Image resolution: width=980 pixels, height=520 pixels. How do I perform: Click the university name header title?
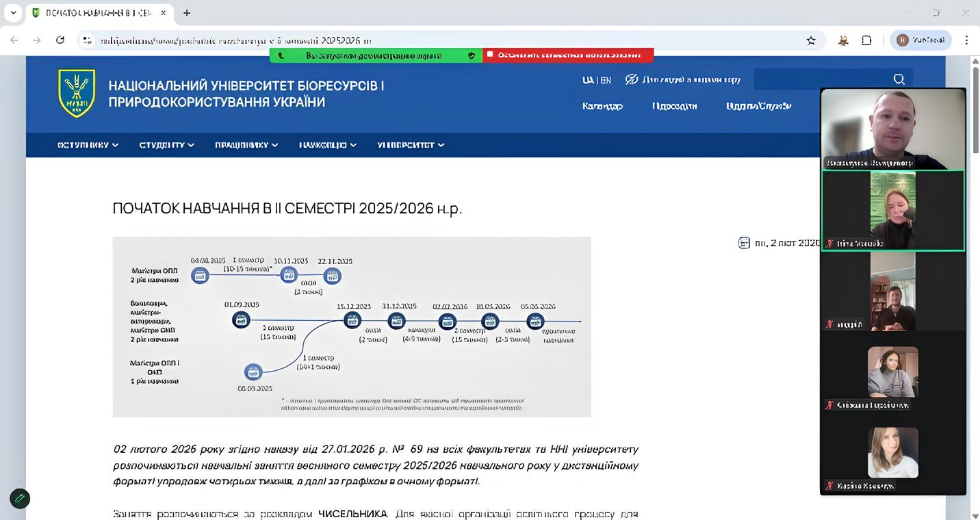[x=246, y=94]
